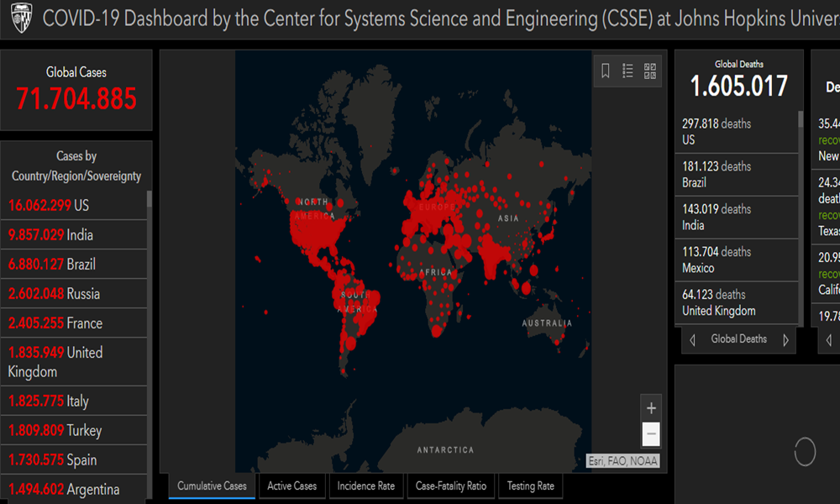The width and height of the screenshot is (840, 504).
Task: Click Esri, FAO, NOAA map attribution
Action: (x=622, y=461)
